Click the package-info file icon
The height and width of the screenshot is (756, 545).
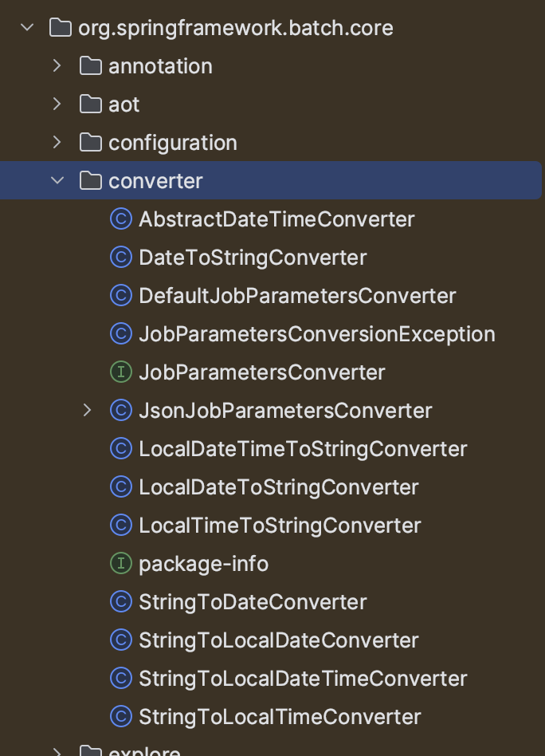click(x=121, y=564)
